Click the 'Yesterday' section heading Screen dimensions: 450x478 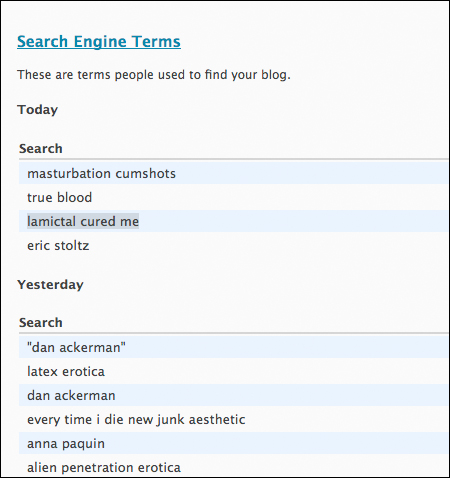click(x=50, y=285)
